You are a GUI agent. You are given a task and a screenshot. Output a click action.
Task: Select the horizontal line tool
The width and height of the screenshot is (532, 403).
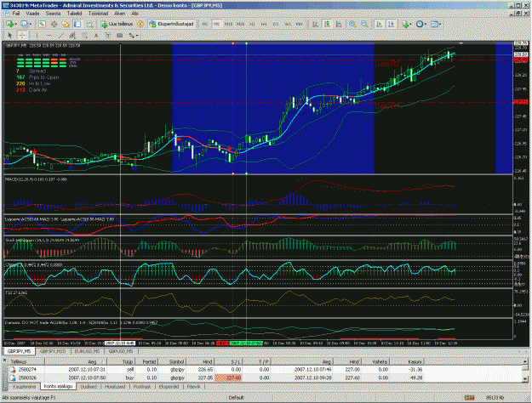tap(49, 35)
